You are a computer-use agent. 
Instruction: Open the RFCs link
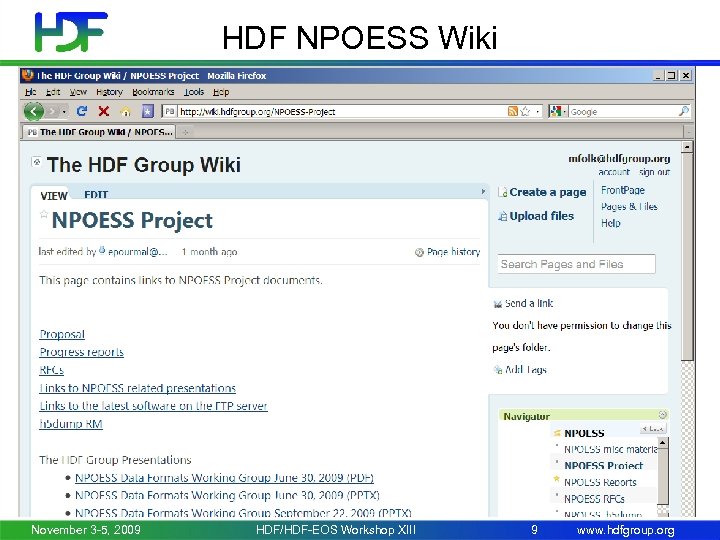point(51,370)
